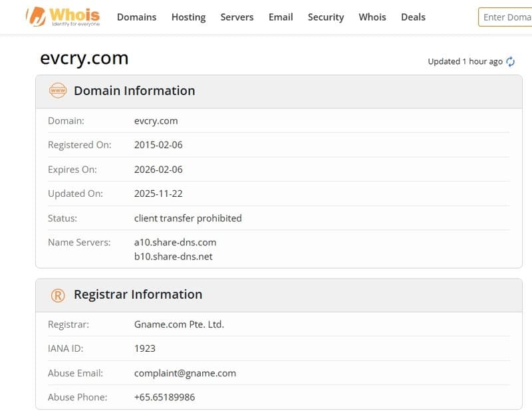The image size is (532, 411).
Task: Click the 'Registrar:' label
Action: [68, 325]
